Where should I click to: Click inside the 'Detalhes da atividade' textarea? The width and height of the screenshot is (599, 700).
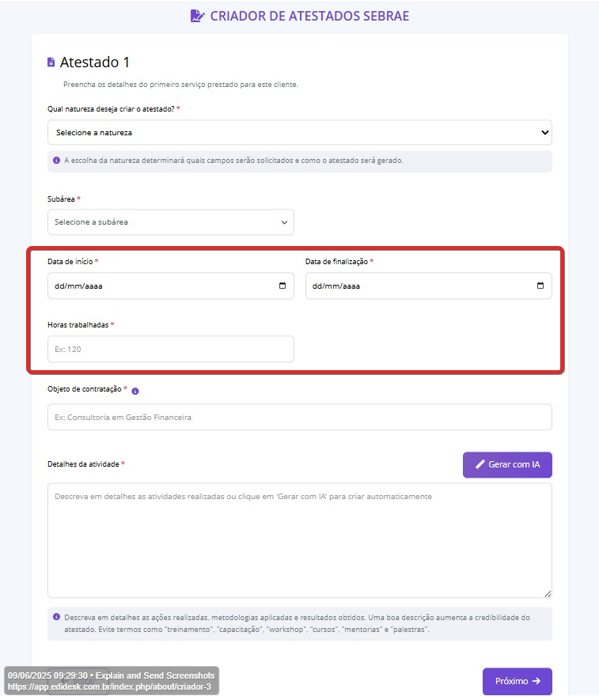click(299, 539)
